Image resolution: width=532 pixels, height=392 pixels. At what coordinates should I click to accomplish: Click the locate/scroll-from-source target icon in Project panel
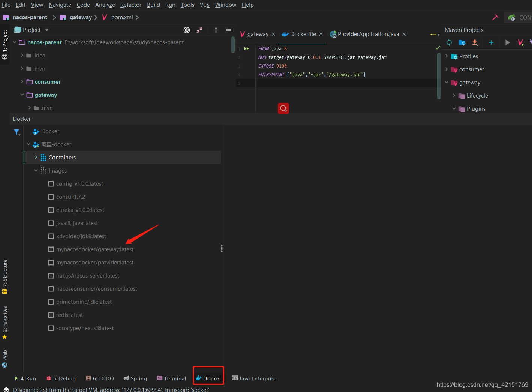[187, 30]
